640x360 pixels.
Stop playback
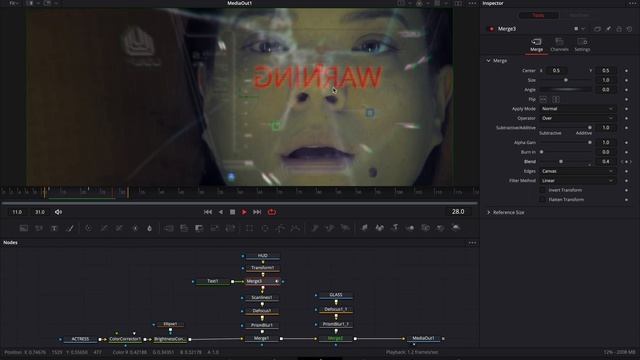click(232, 212)
